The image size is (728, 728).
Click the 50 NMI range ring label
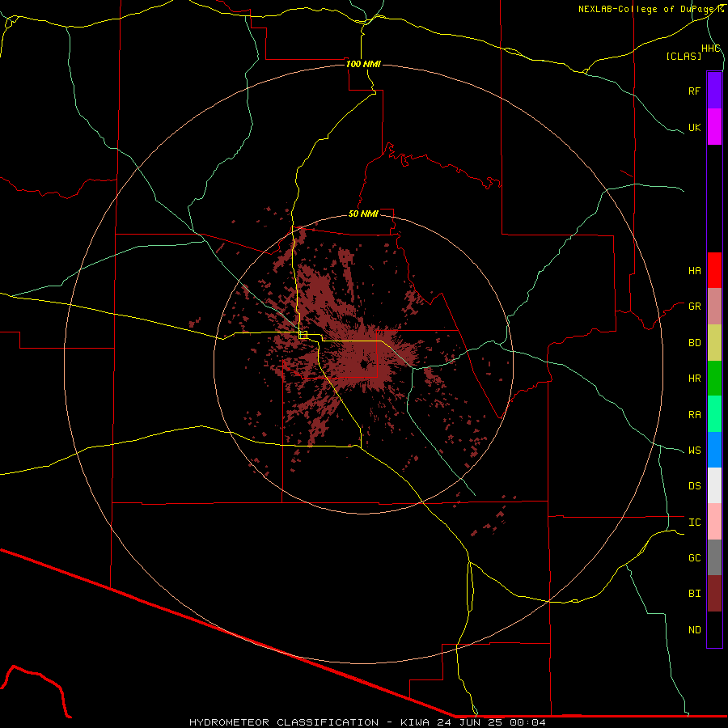(363, 214)
